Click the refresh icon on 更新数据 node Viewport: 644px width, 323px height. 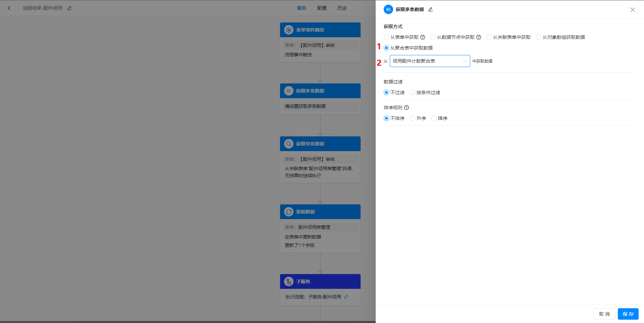[x=288, y=212]
